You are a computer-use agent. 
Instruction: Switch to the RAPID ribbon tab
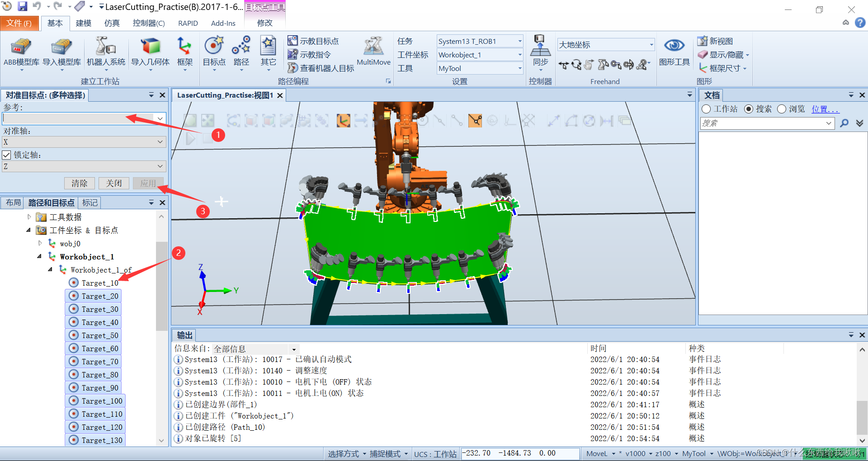pos(188,23)
